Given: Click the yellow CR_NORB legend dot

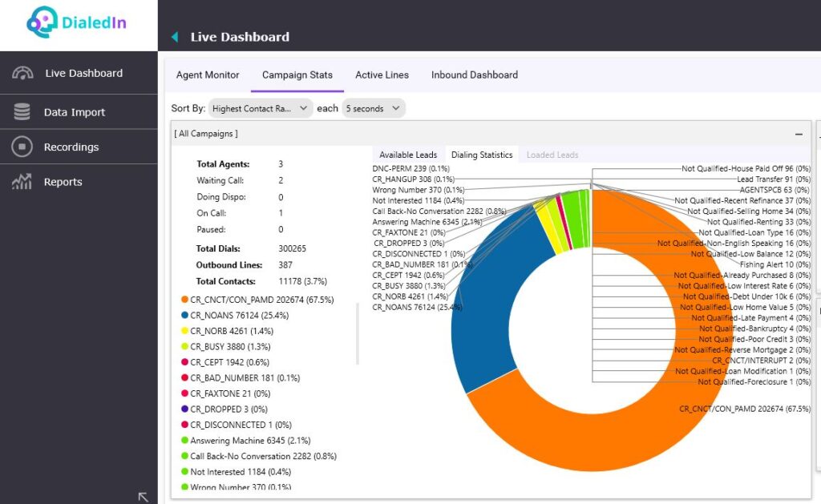Looking at the screenshot, I should (x=184, y=331).
